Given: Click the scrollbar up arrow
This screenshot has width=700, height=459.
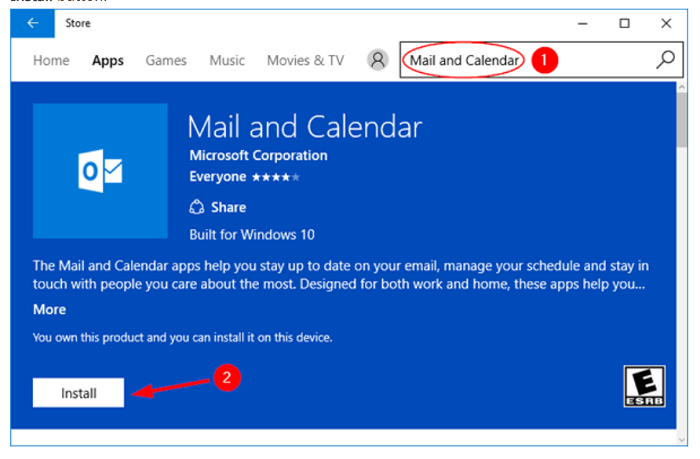Looking at the screenshot, I should pyautogui.click(x=682, y=88).
